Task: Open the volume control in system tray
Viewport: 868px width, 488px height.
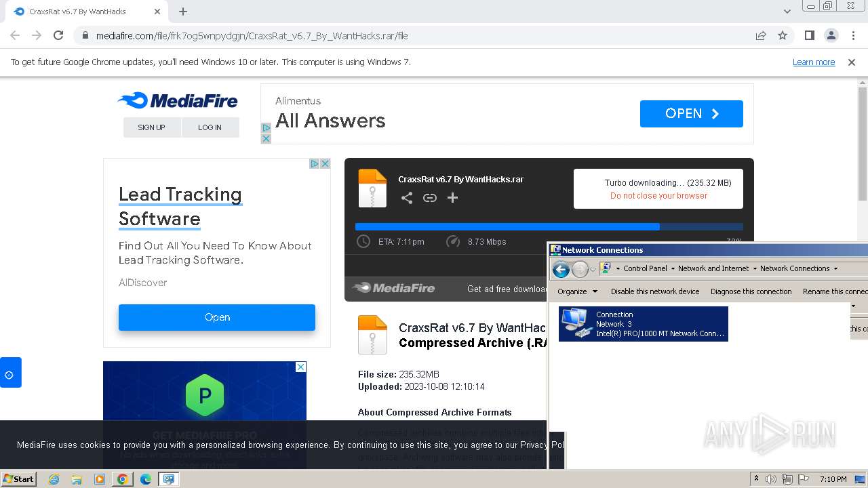Action: pyautogui.click(x=771, y=479)
